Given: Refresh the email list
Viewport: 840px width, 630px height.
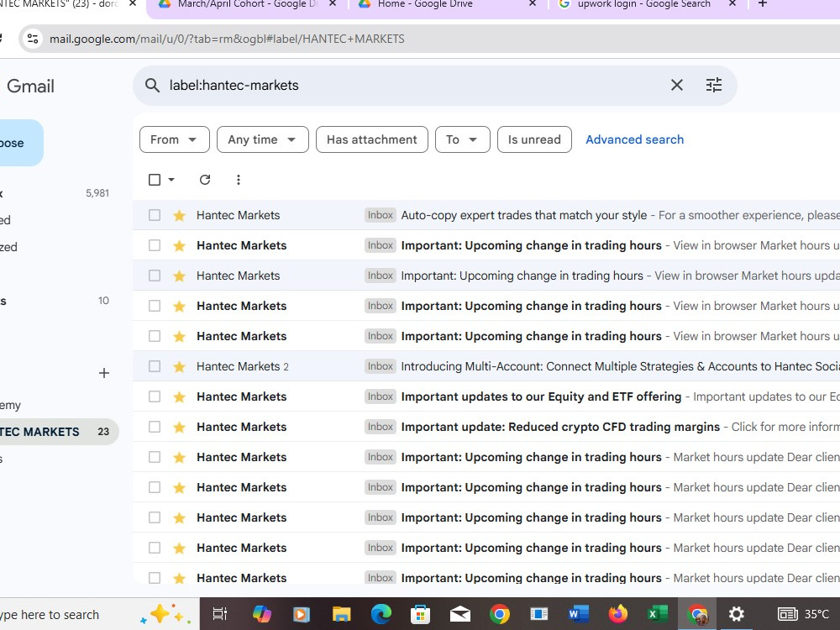Looking at the screenshot, I should point(205,180).
